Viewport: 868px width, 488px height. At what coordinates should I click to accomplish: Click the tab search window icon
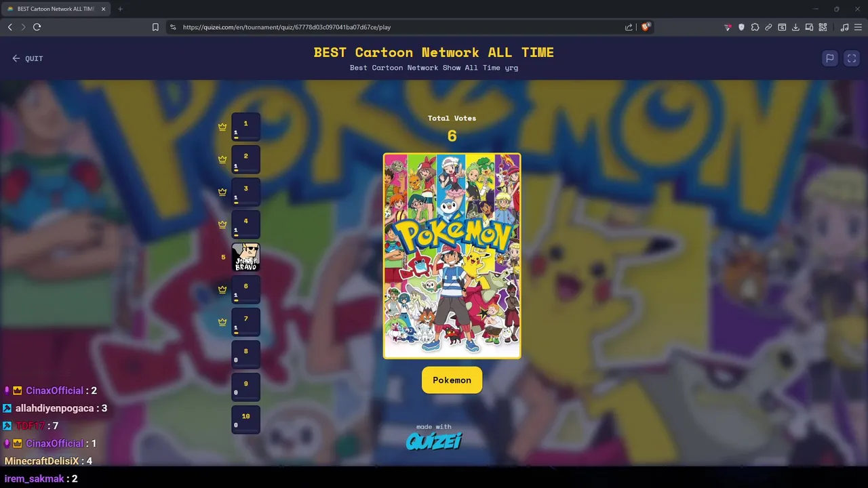tap(782, 27)
